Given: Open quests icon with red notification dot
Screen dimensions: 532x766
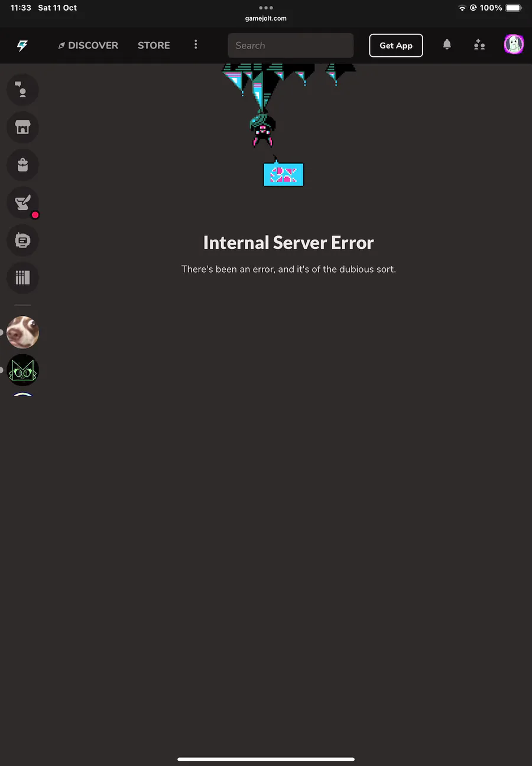Looking at the screenshot, I should click(x=22, y=203).
